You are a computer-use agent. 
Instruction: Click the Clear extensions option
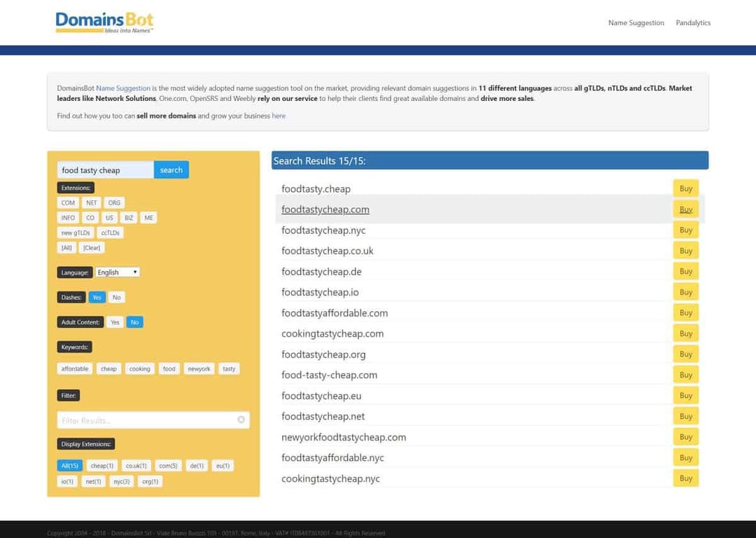(91, 247)
